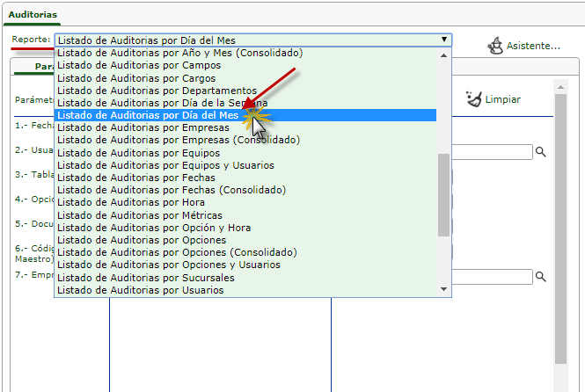
Task: Click the lower search magnifier icon
Action: tap(541, 277)
